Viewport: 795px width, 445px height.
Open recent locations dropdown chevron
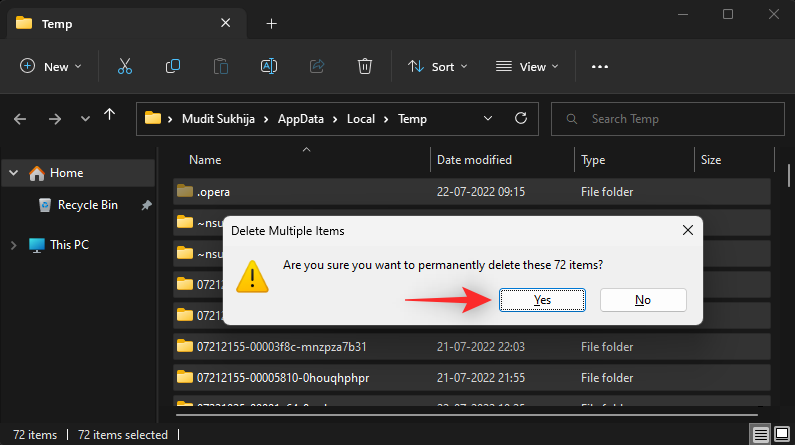pyautogui.click(x=85, y=119)
